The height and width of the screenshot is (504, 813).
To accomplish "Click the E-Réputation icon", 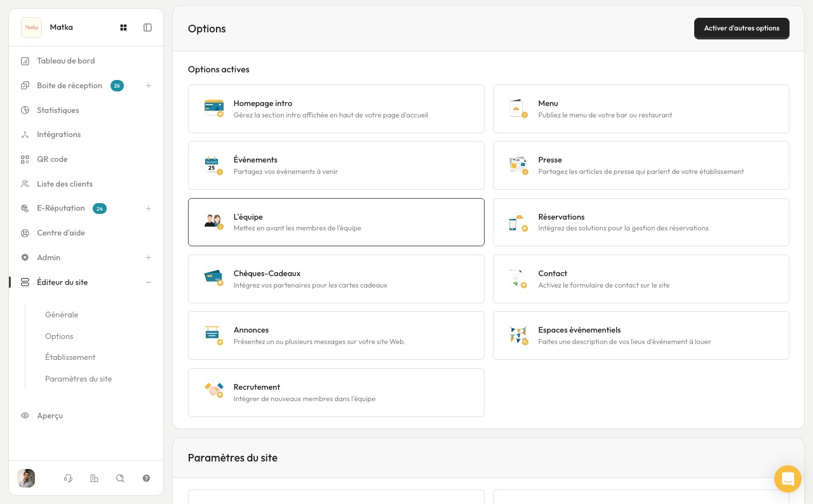I will pos(25,208).
